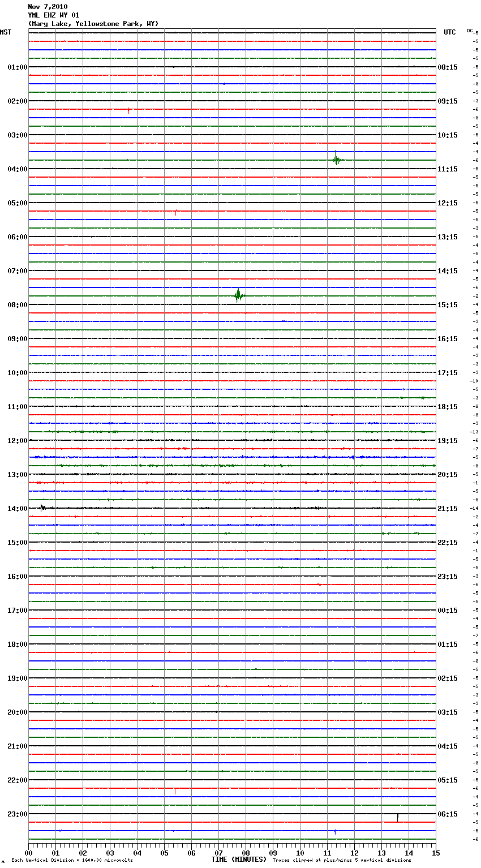
Task: Click the green seismic burst before 08:00 MST
Action: click(x=239, y=295)
